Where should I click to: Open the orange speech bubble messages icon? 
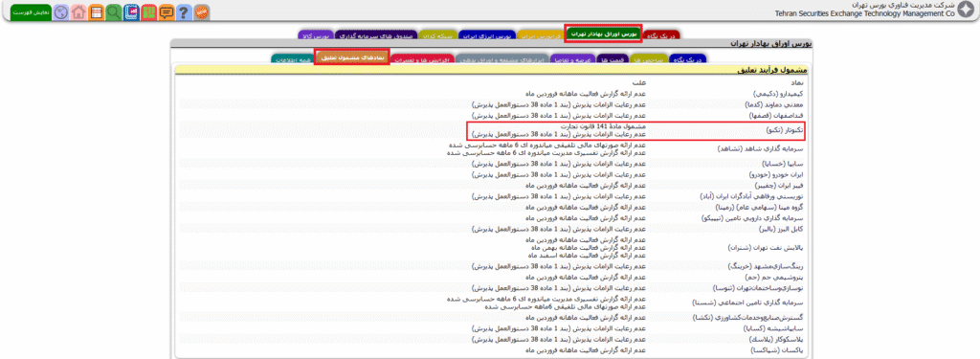(167, 11)
